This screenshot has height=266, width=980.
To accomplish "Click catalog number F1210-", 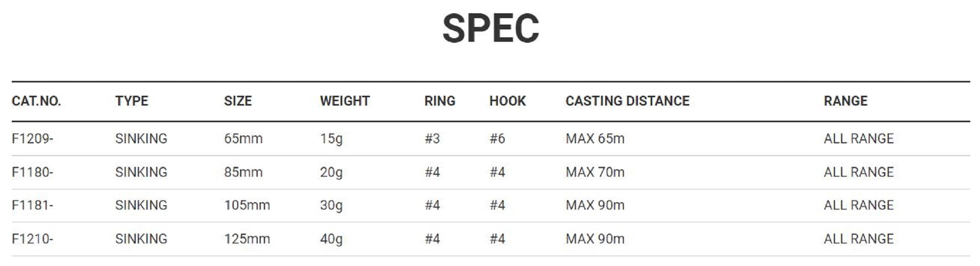I will point(32,239).
